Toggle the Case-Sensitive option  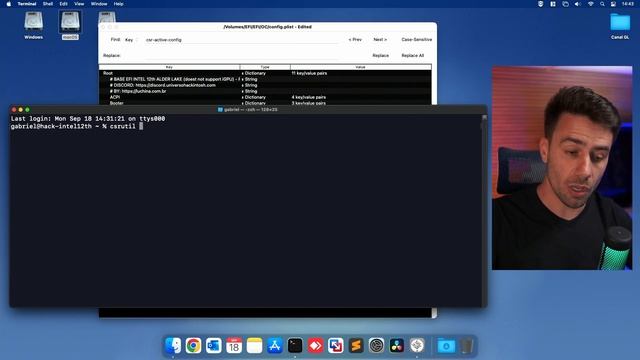click(x=416, y=40)
